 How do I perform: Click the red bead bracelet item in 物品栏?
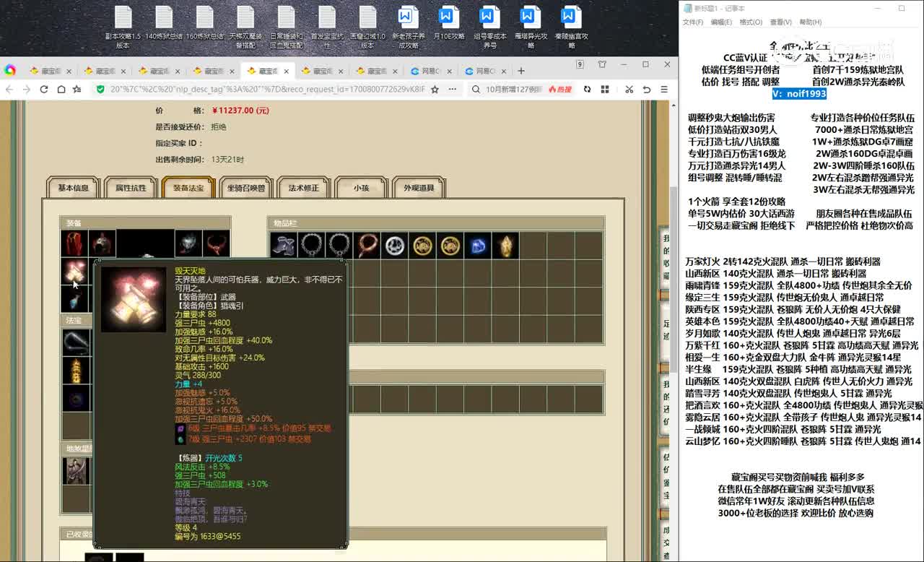[x=367, y=246]
